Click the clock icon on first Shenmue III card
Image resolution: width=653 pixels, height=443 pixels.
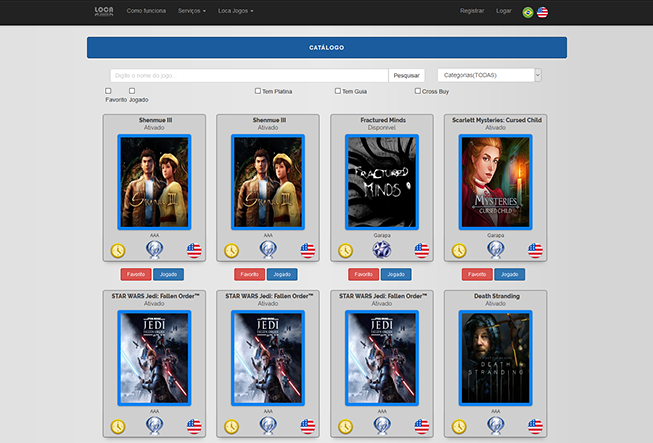click(x=118, y=251)
